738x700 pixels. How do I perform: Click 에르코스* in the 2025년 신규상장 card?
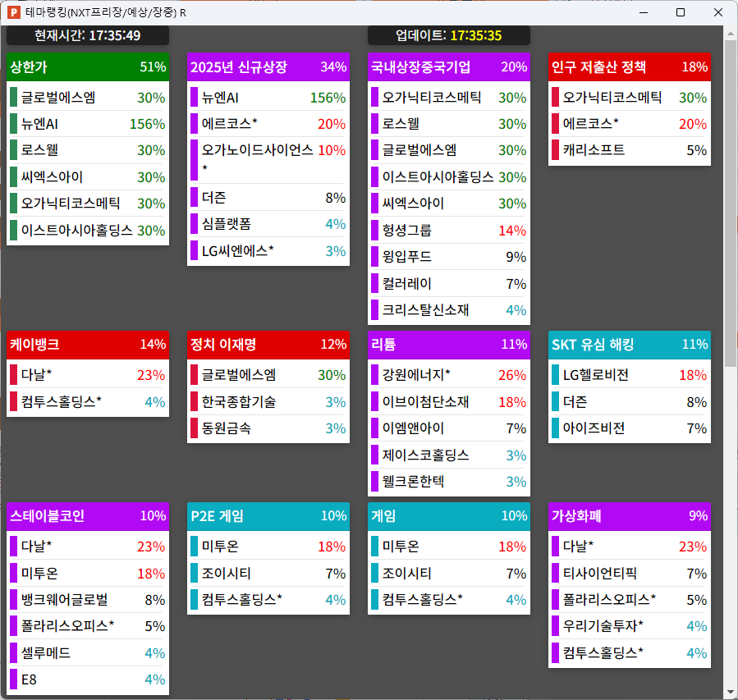click(268, 124)
